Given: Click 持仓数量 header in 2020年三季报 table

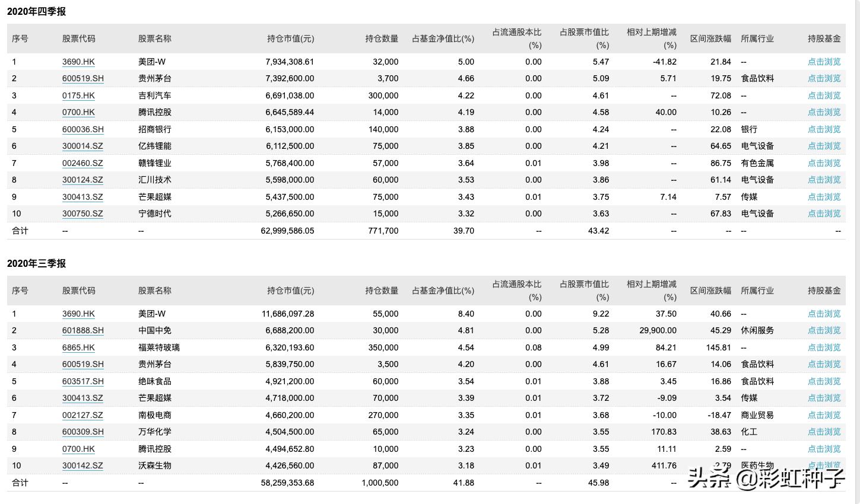Looking at the screenshot, I should 382,291.
